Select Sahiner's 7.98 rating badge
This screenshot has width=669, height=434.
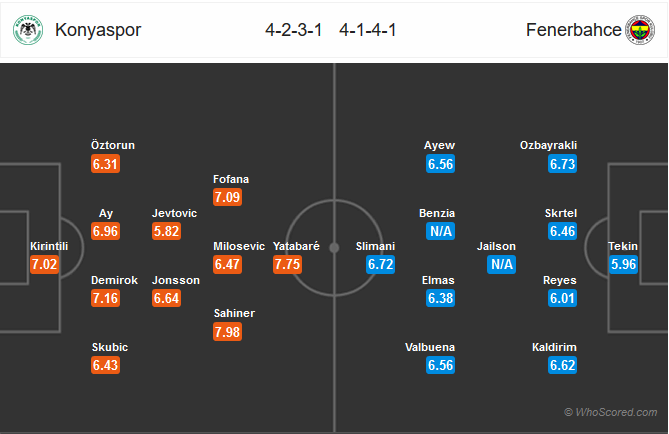tap(227, 332)
